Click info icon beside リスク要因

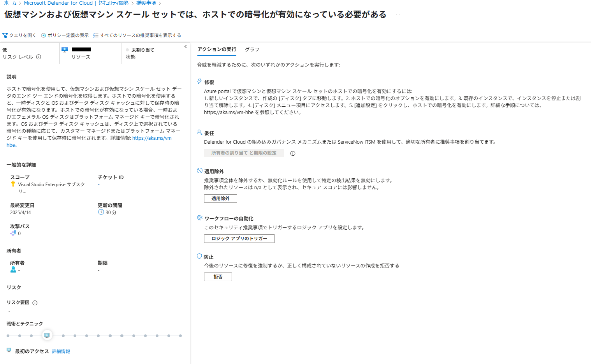point(35,303)
